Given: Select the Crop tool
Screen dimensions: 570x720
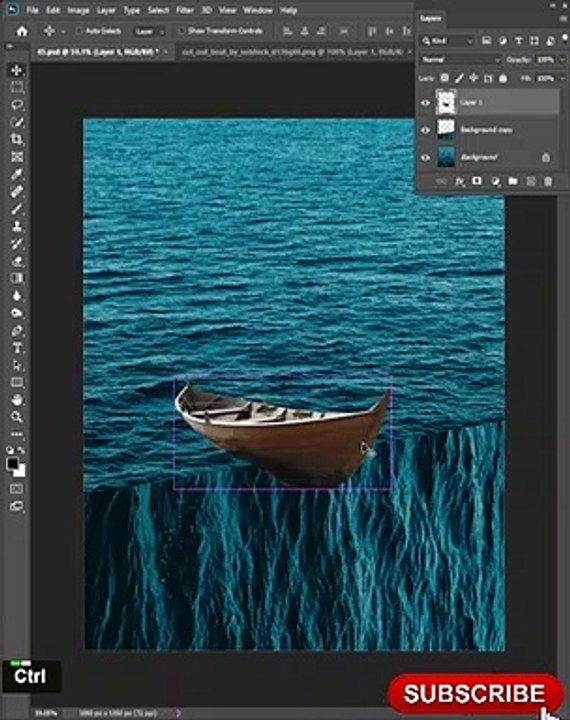Looking at the screenshot, I should coord(17,140).
